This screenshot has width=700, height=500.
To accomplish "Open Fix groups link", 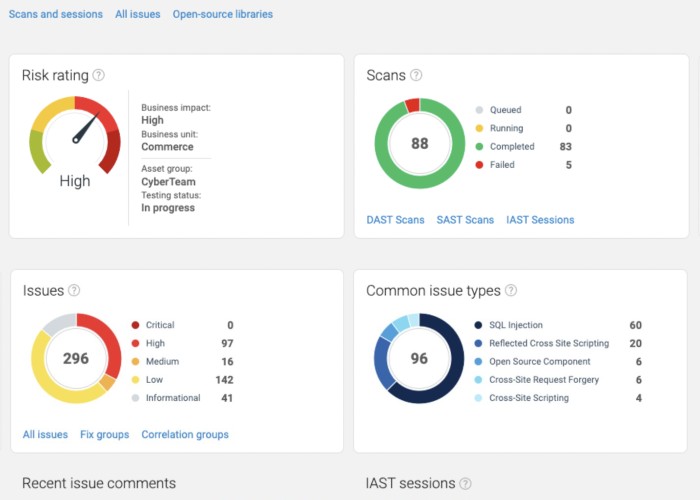I will click(104, 434).
